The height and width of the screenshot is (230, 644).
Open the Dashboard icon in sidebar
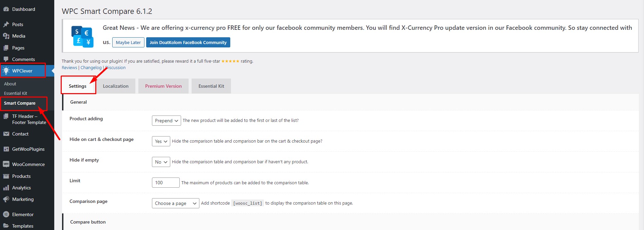pyautogui.click(x=6, y=9)
